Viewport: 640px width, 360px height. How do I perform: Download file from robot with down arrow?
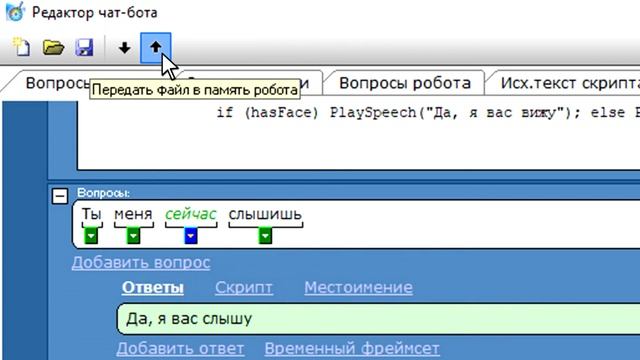tap(124, 48)
